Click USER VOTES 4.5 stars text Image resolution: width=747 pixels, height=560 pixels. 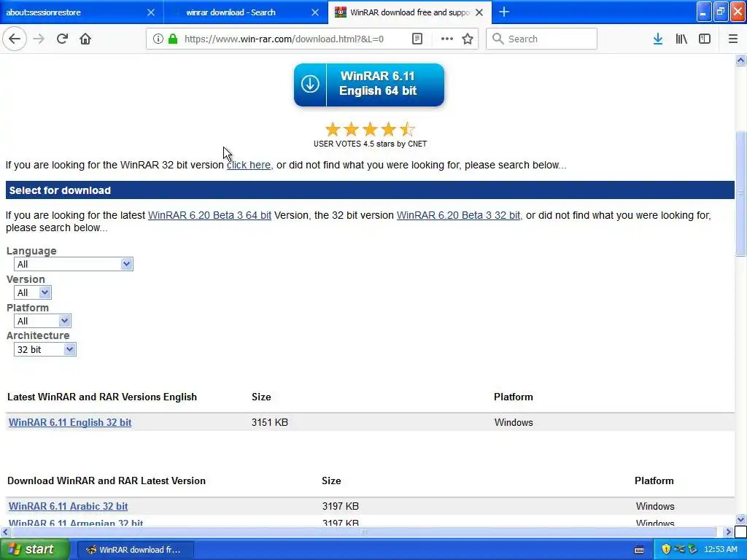click(370, 144)
